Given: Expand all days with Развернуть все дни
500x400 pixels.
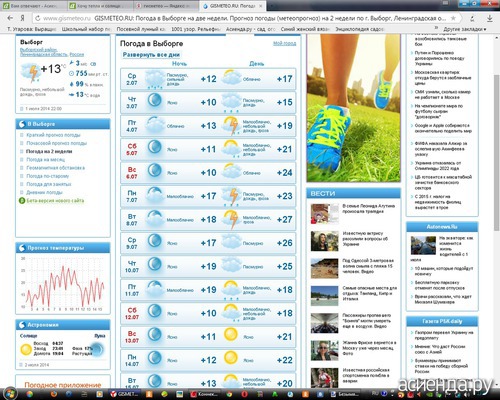Looking at the screenshot, I should [x=151, y=55].
